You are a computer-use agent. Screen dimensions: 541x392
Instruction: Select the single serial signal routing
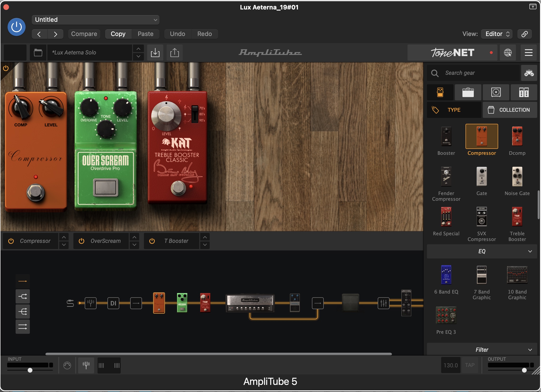[23, 281]
